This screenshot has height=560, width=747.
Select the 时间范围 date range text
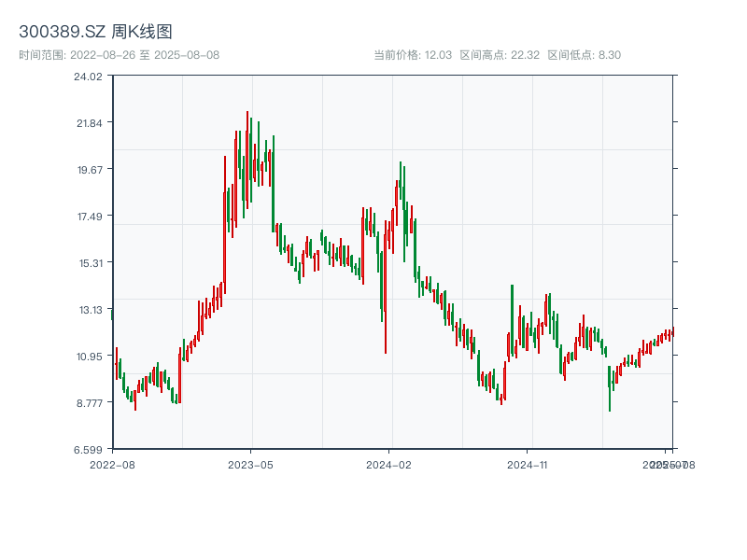pyautogui.click(x=119, y=55)
